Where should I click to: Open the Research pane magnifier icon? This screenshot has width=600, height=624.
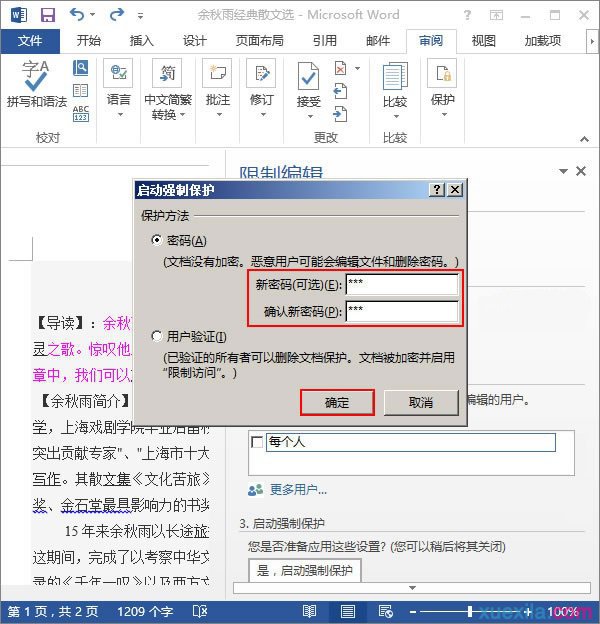pos(80,68)
